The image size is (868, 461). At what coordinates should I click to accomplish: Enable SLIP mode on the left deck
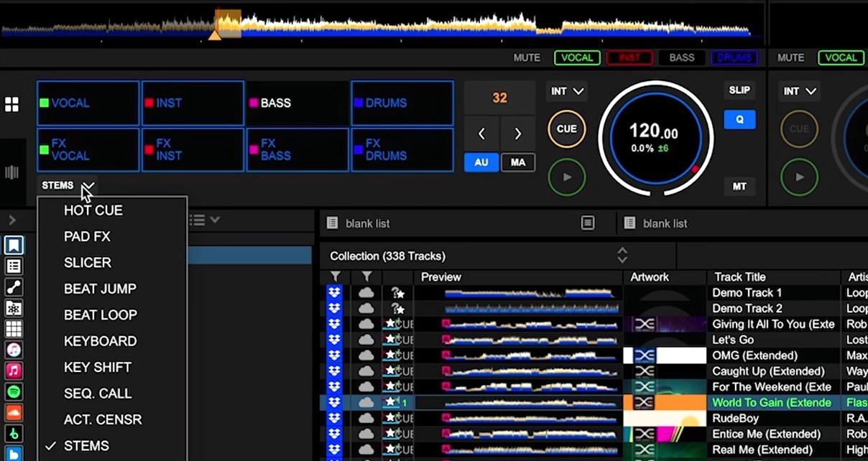[739, 90]
